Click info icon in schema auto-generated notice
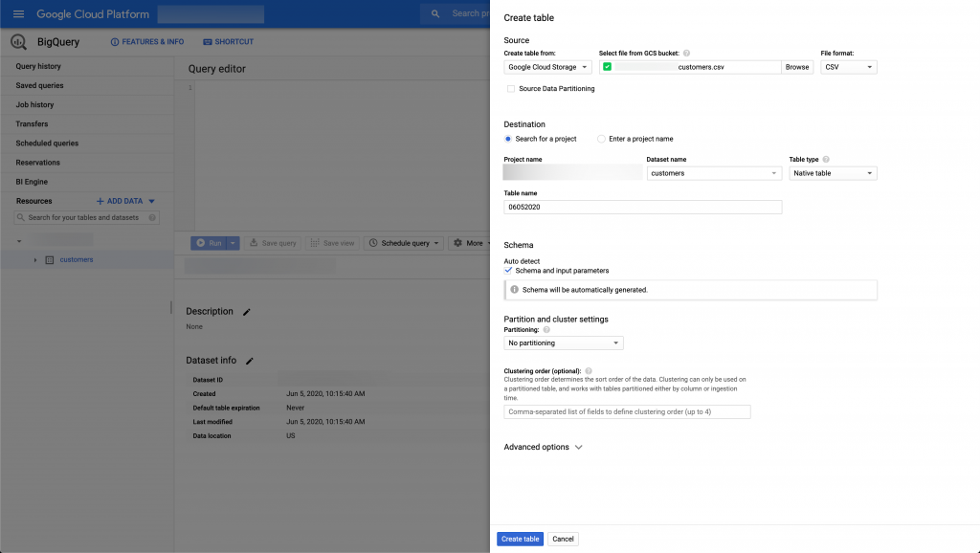The image size is (980, 553). click(x=514, y=290)
